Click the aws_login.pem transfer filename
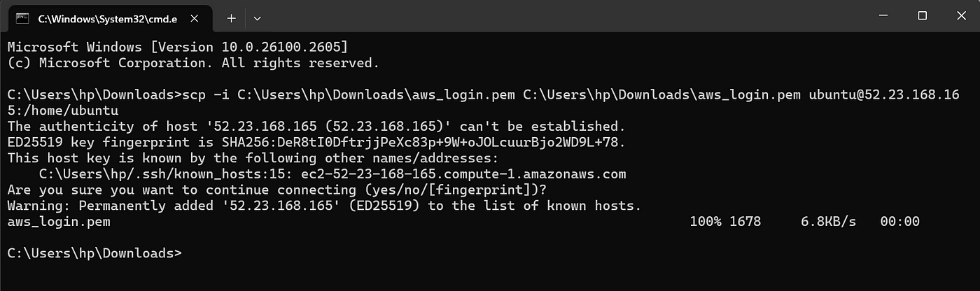The image size is (980, 291). [x=59, y=222]
